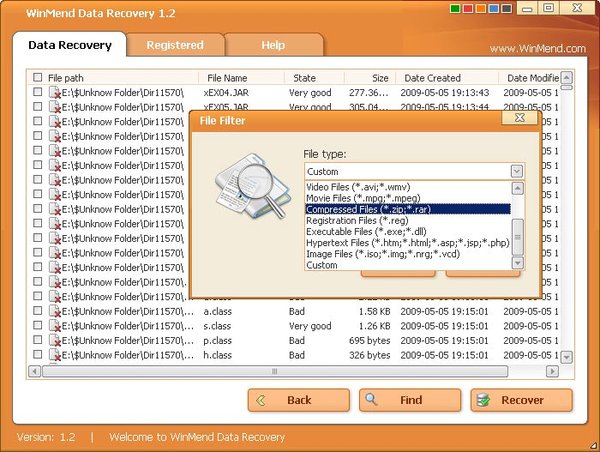Close the File Filter dialog

click(520, 117)
